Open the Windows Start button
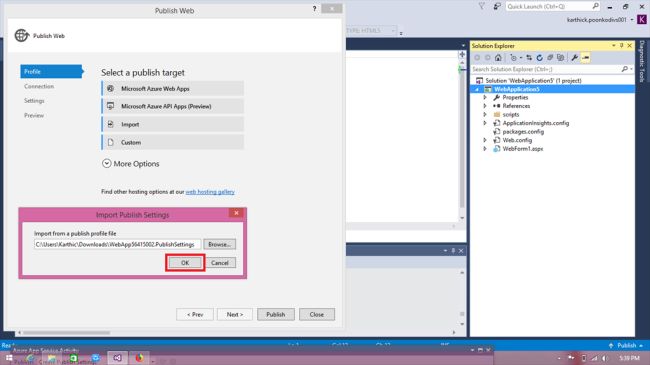 pyautogui.click(x=9, y=358)
